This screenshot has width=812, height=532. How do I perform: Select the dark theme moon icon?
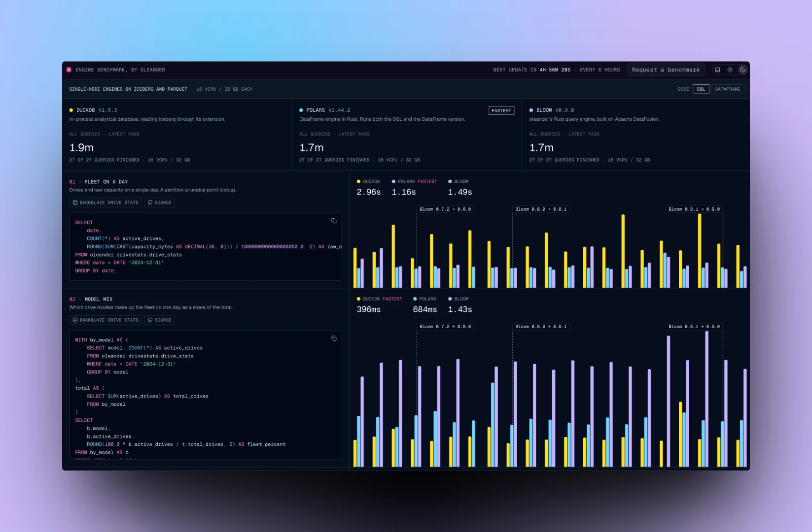[x=742, y=70]
